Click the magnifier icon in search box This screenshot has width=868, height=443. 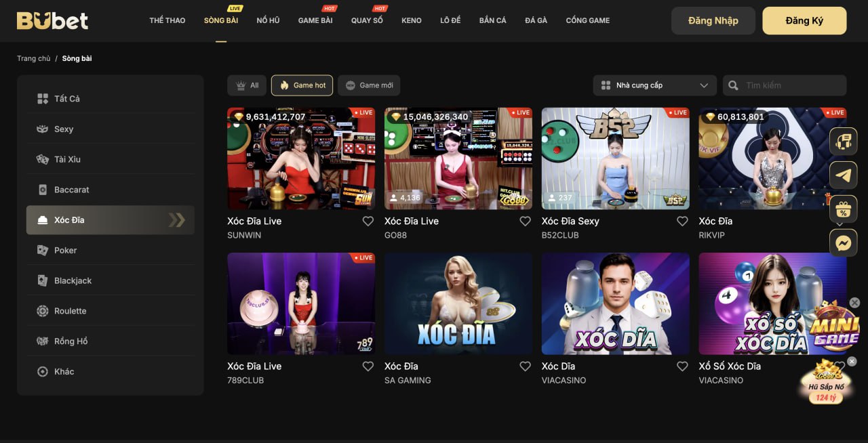click(733, 85)
